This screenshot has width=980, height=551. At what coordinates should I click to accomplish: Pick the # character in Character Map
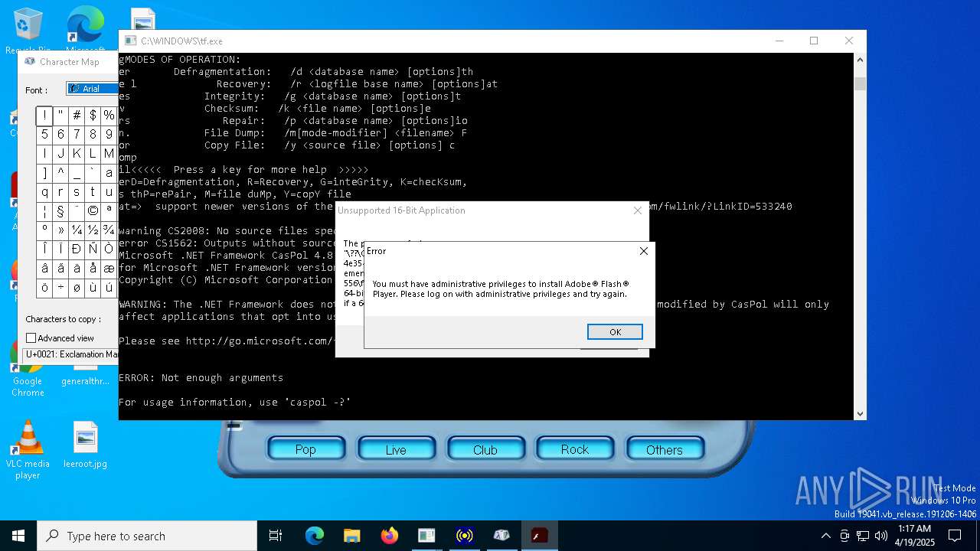[77, 116]
